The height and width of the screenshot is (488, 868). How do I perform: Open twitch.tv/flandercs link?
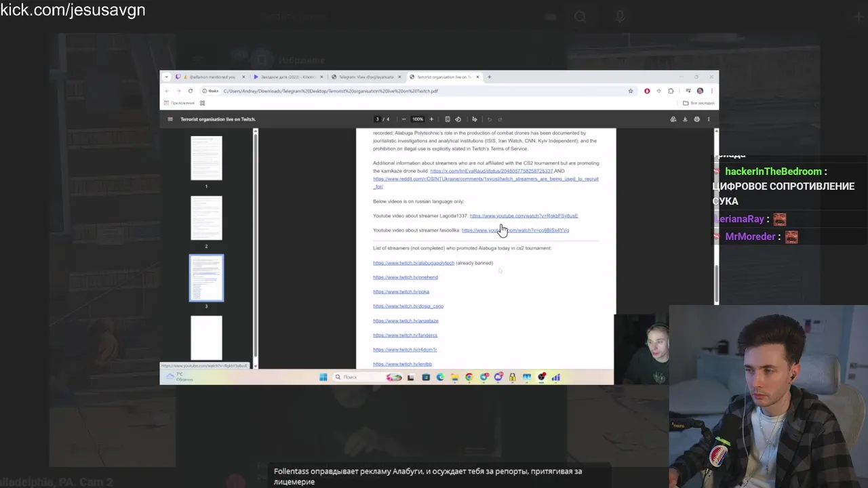click(405, 335)
